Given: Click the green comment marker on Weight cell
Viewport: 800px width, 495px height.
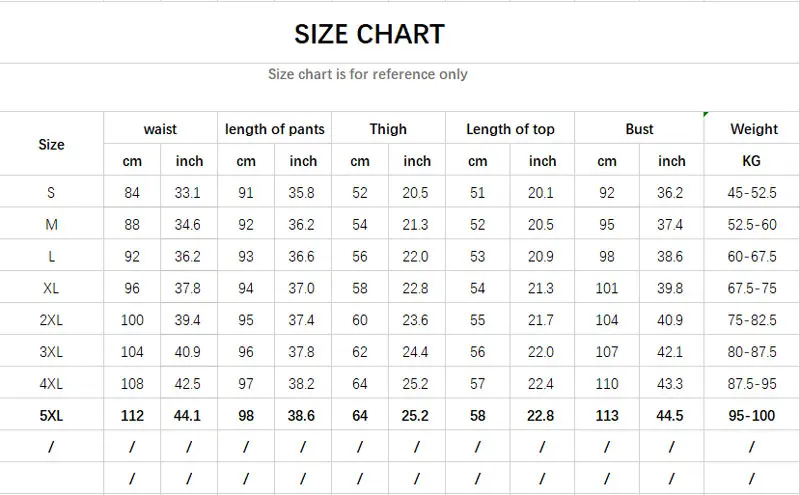Looking at the screenshot, I should [706, 114].
